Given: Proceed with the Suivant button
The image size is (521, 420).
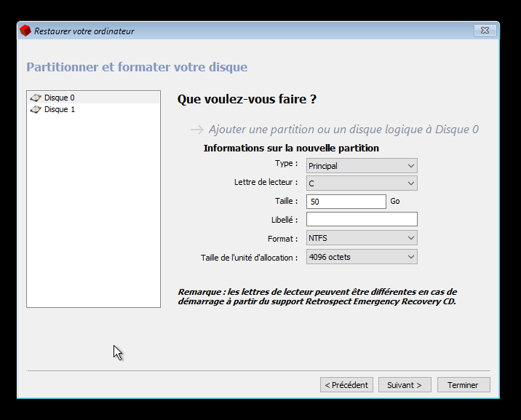Looking at the screenshot, I should click(405, 385).
